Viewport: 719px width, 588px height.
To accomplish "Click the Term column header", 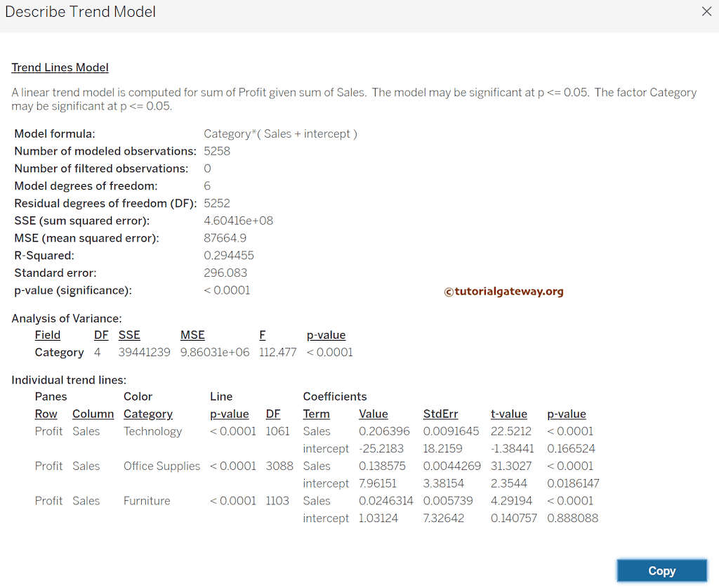I will coord(317,414).
